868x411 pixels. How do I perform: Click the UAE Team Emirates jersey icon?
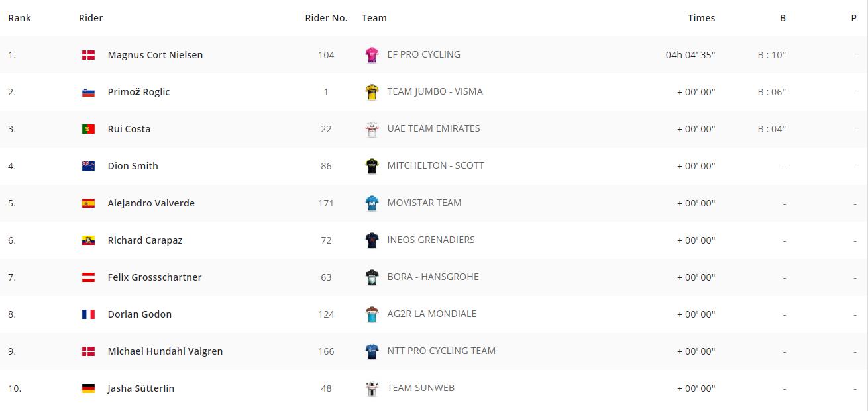click(x=372, y=129)
